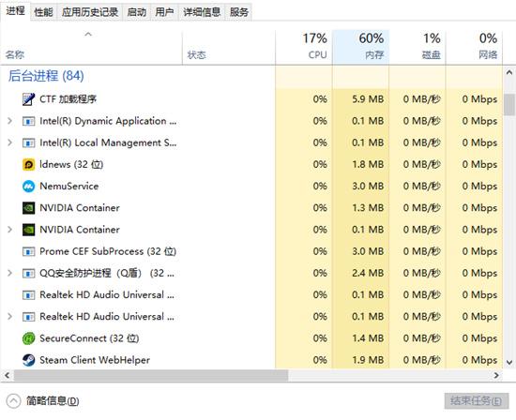
Task: Click the 2.4 MB memory value
Action: (368, 274)
